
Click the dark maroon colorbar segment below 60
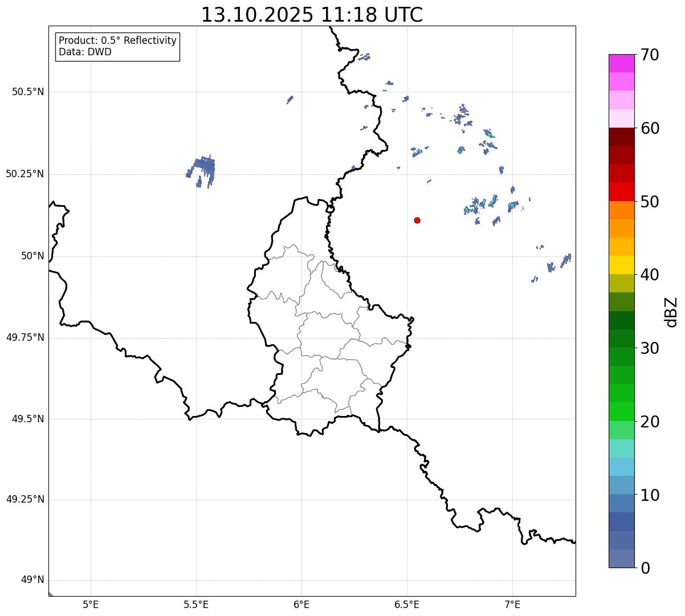pos(621,137)
